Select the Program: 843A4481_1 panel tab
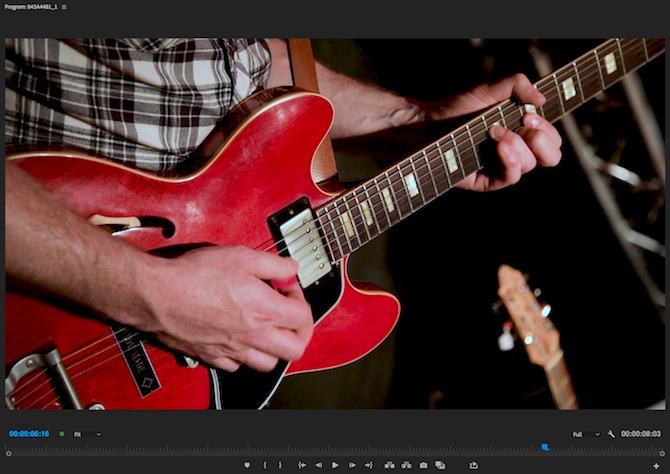This screenshot has width=670, height=474. coord(30,6)
